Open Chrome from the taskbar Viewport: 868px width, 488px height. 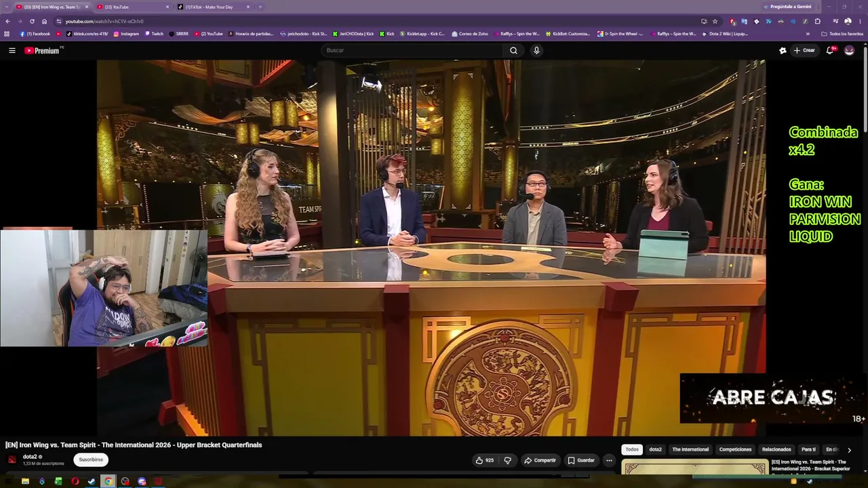pyautogui.click(x=108, y=481)
